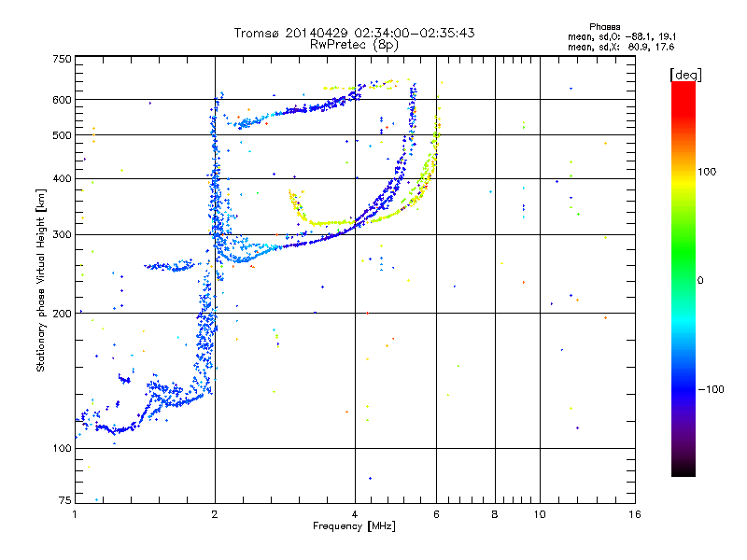Click the y-axis tick label "500"
Image resolution: width=747 pixels, height=560 pixels.
(x=62, y=135)
